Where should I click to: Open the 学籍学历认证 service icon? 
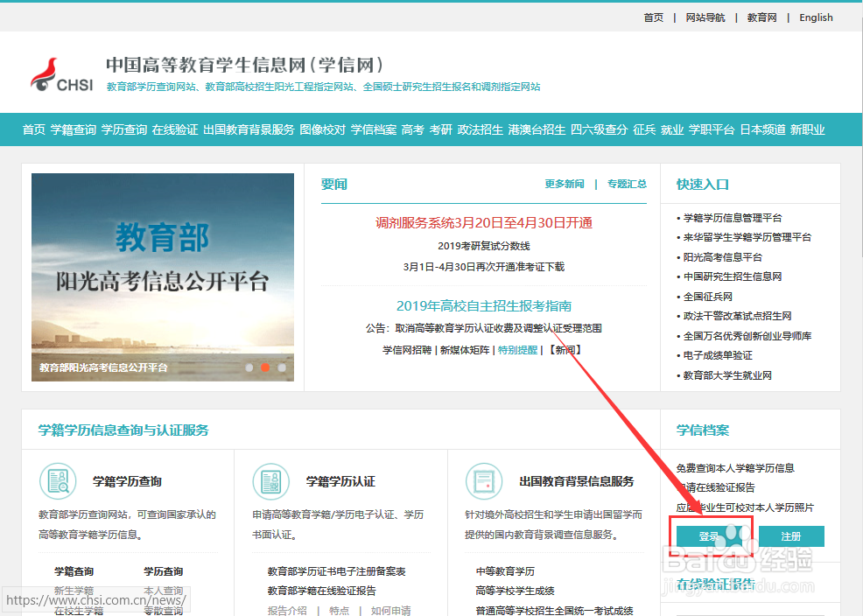[270, 481]
